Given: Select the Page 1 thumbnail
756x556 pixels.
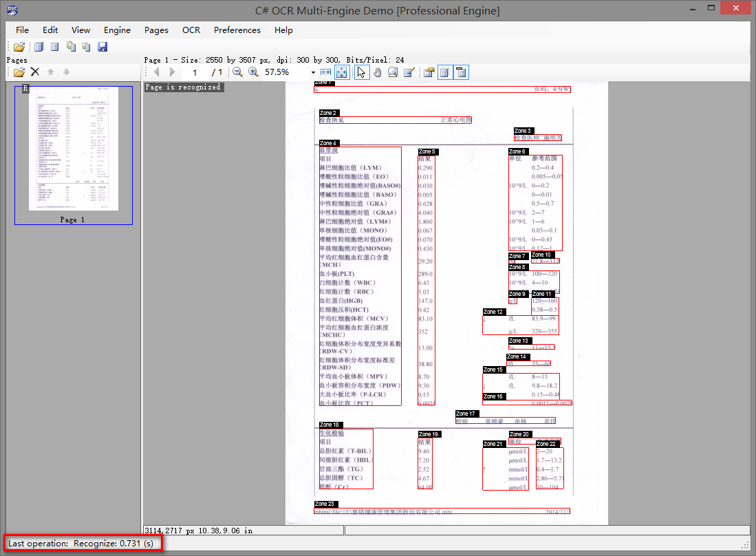Looking at the screenshot, I should [x=74, y=149].
